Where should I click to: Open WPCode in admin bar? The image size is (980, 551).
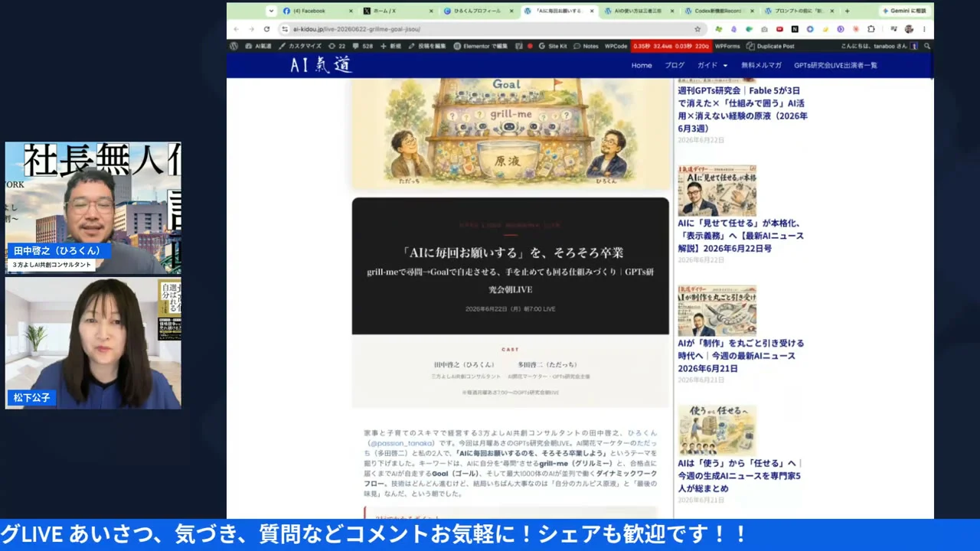tap(616, 46)
